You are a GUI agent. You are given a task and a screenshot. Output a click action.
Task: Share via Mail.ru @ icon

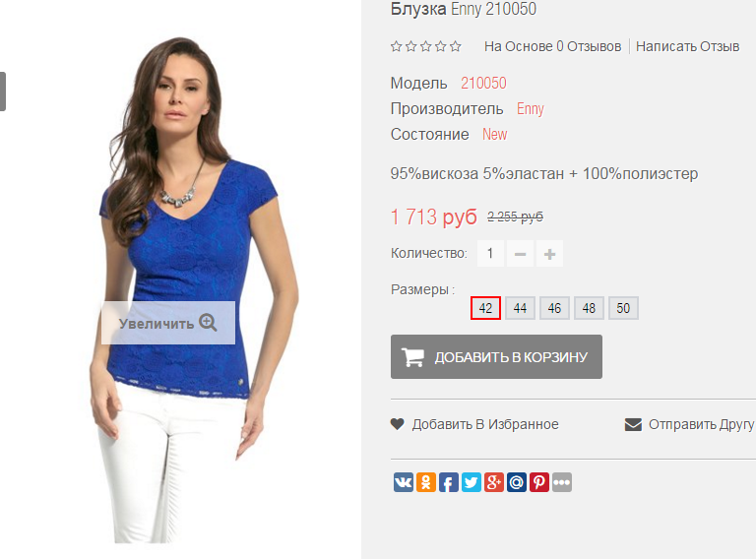click(517, 482)
